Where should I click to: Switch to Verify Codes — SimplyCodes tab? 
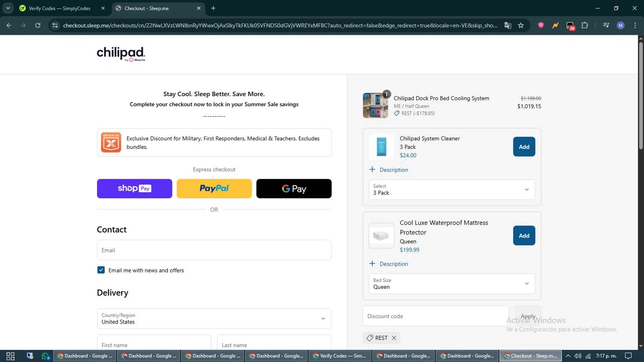coord(60,8)
